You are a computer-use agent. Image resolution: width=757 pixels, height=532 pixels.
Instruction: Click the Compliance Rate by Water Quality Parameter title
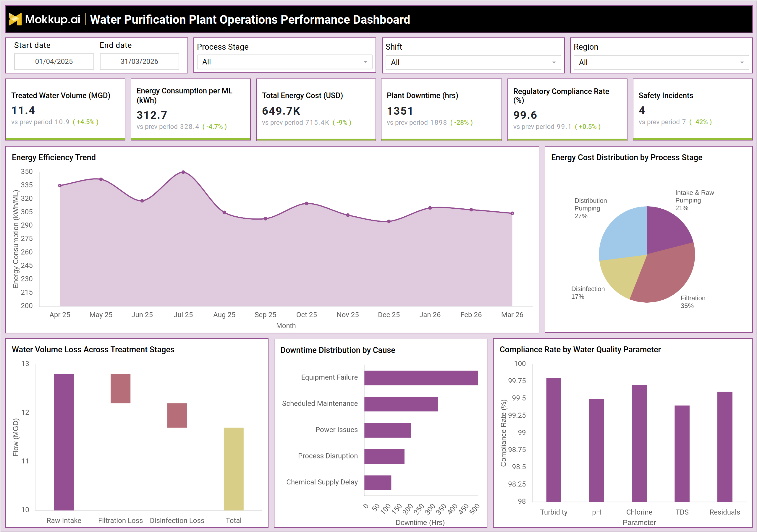580,349
